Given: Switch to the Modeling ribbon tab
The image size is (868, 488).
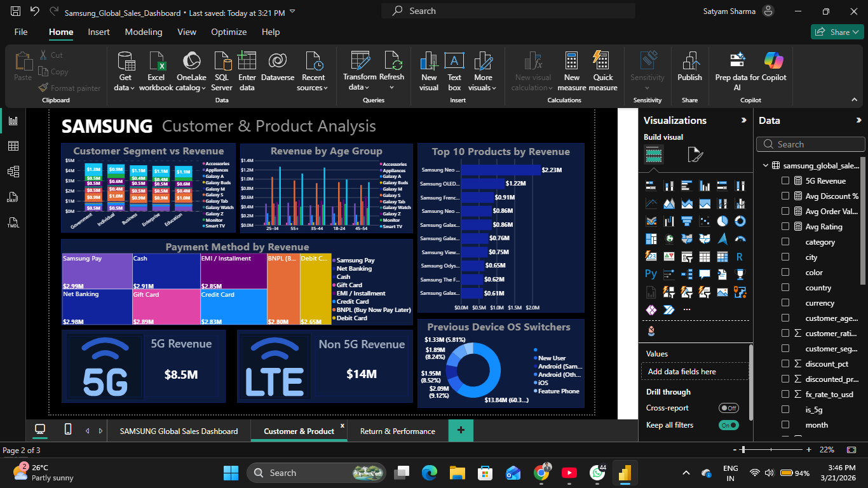Looking at the screenshot, I should pyautogui.click(x=144, y=32).
